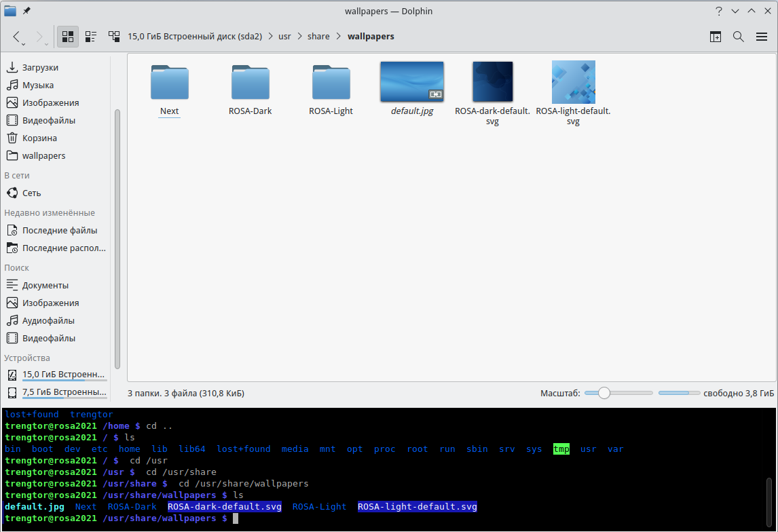
Task: Select the ROSA-Dark folder
Action: tap(250, 90)
